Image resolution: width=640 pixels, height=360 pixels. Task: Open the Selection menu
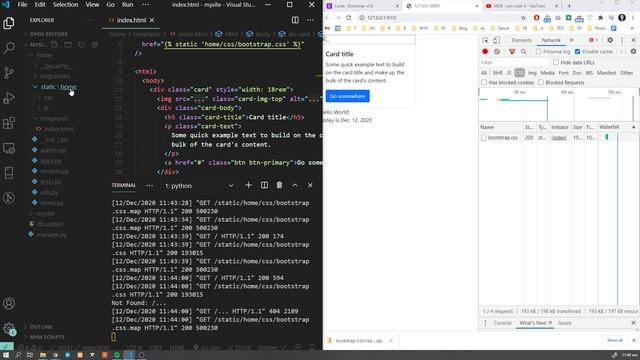point(65,5)
